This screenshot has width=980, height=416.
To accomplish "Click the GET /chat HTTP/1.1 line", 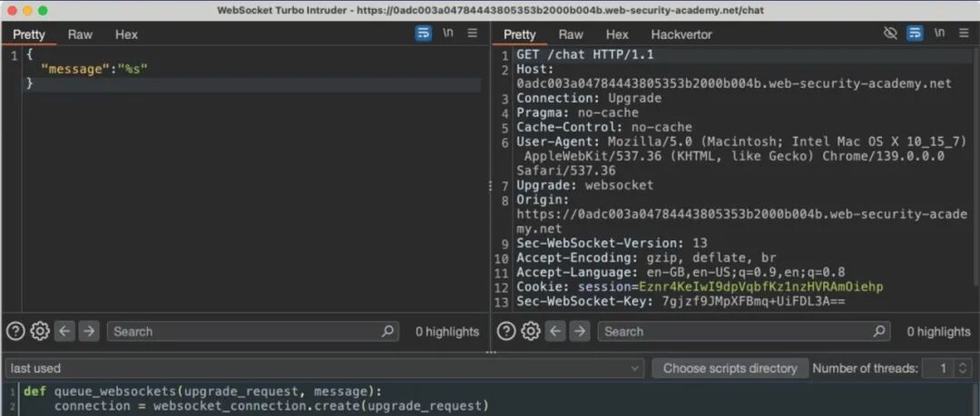I will click(x=585, y=55).
